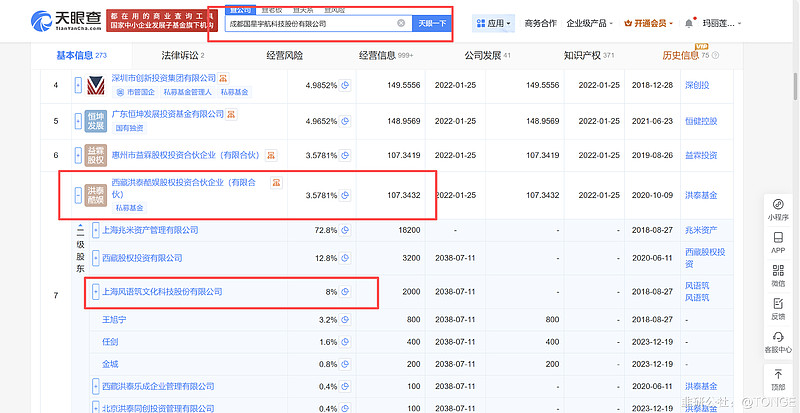
Task: Open the notification bell
Action: [689, 23]
